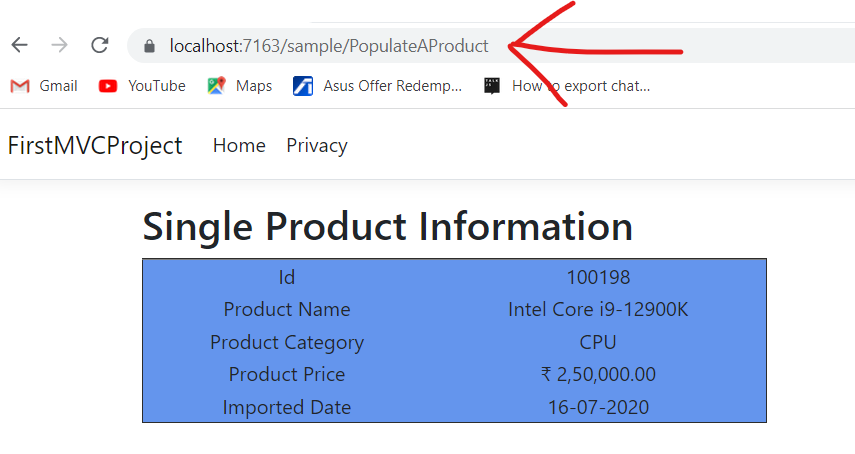Click the Intel Core i9-12900K name cell

pyautogui.click(x=598, y=310)
